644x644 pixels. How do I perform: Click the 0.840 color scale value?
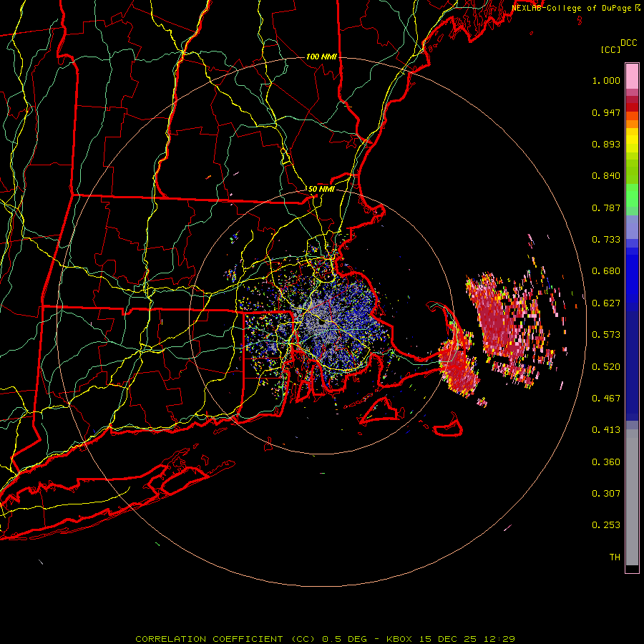pos(606,176)
